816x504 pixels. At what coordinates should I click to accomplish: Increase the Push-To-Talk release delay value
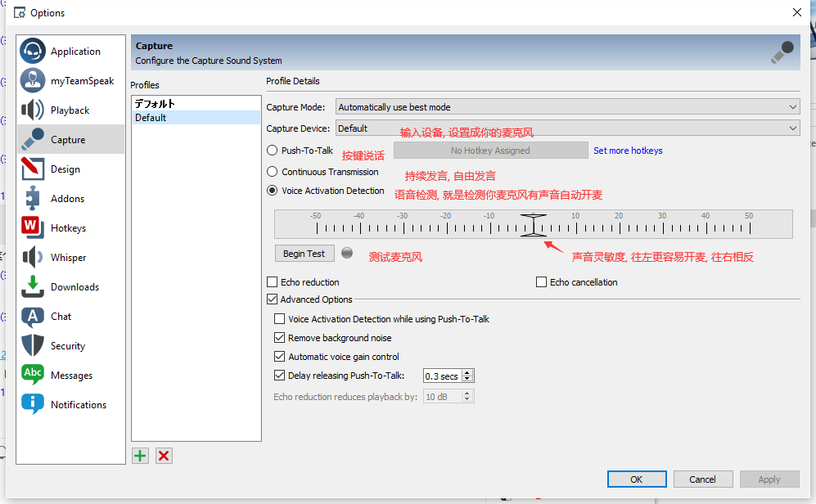pos(468,372)
